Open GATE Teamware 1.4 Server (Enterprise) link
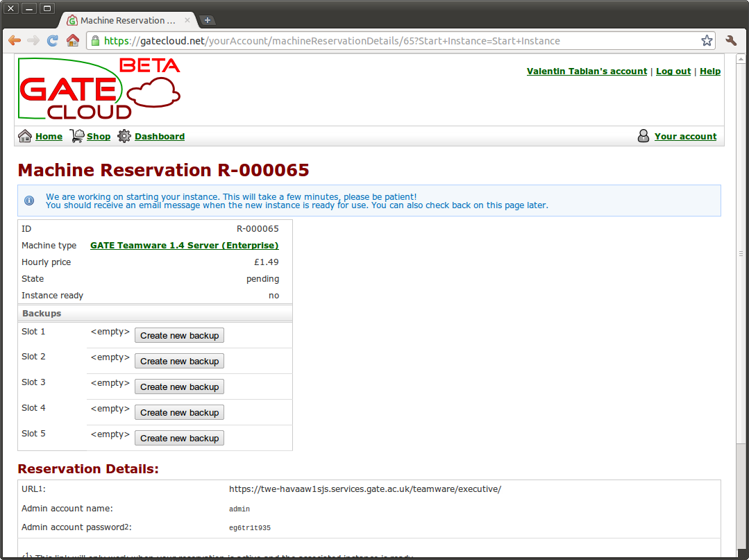The image size is (749, 560). click(x=185, y=246)
